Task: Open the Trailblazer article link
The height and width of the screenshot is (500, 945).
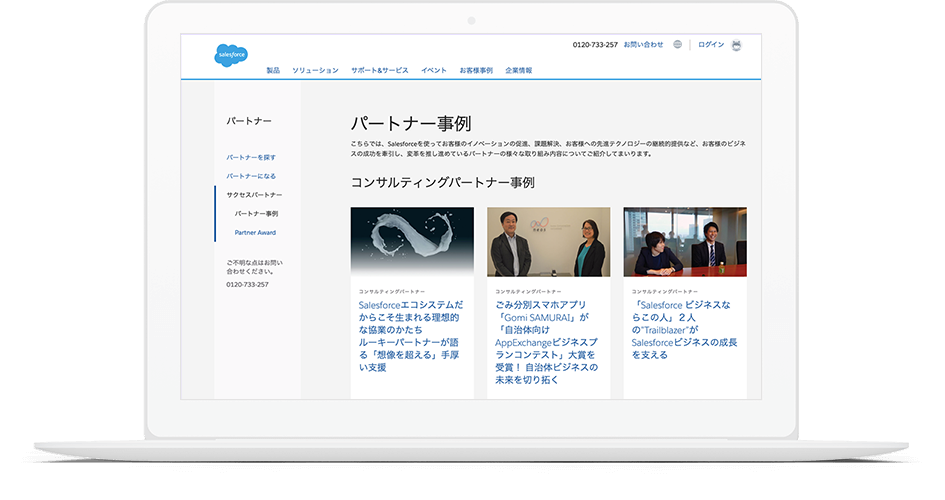Action: 684,330
